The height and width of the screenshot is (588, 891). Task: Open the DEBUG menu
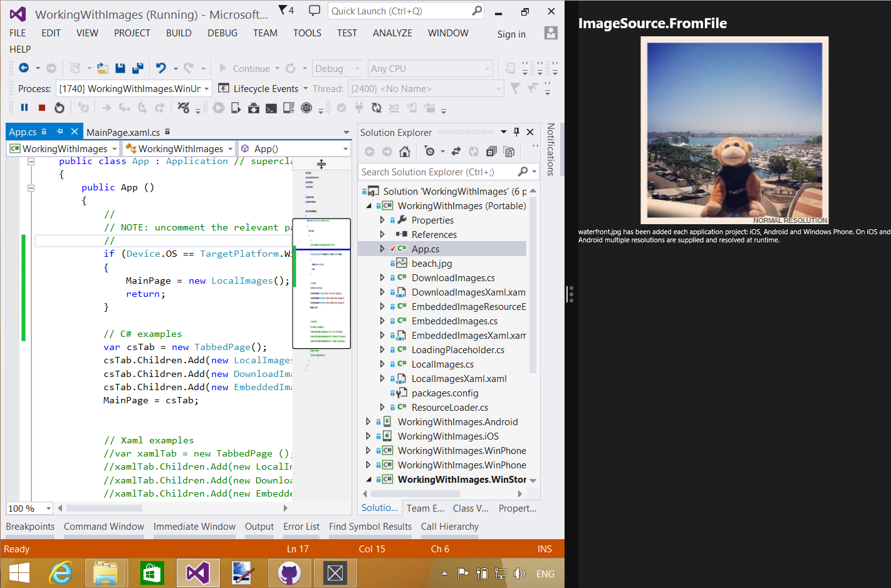tap(222, 33)
